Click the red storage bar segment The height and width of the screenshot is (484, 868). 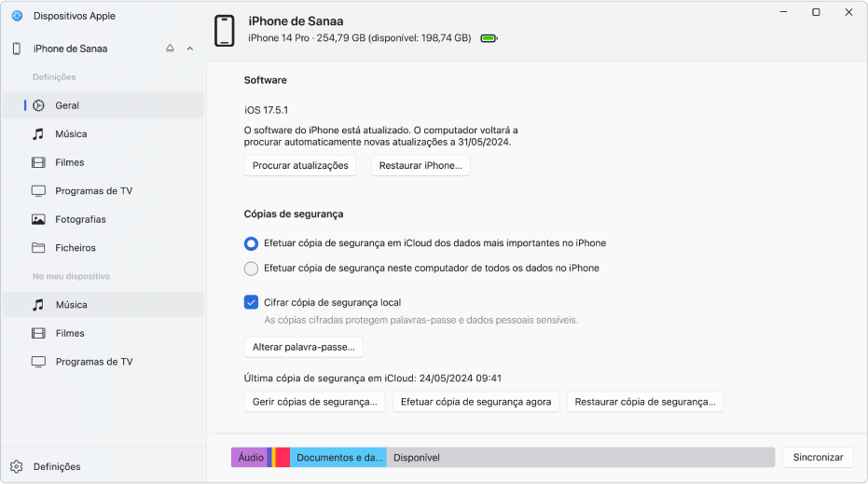[x=282, y=457]
